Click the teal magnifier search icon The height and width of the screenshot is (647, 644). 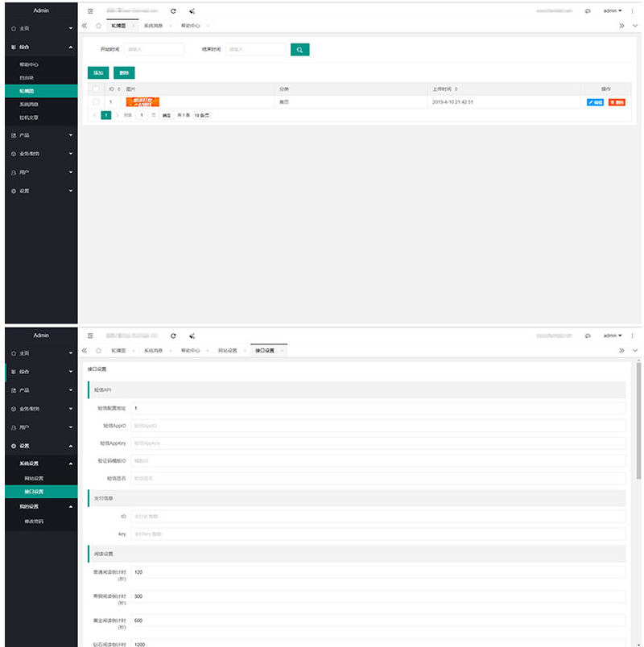[x=299, y=49]
